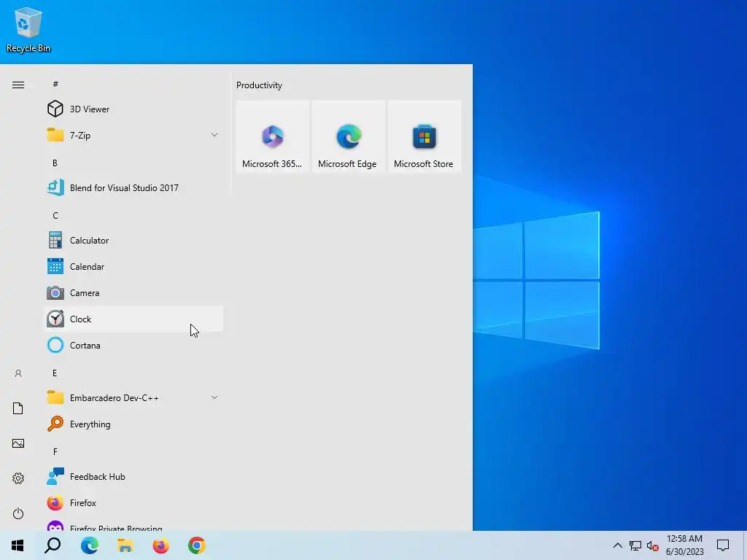
Task: Click the Windows Start button
Action: (18, 545)
